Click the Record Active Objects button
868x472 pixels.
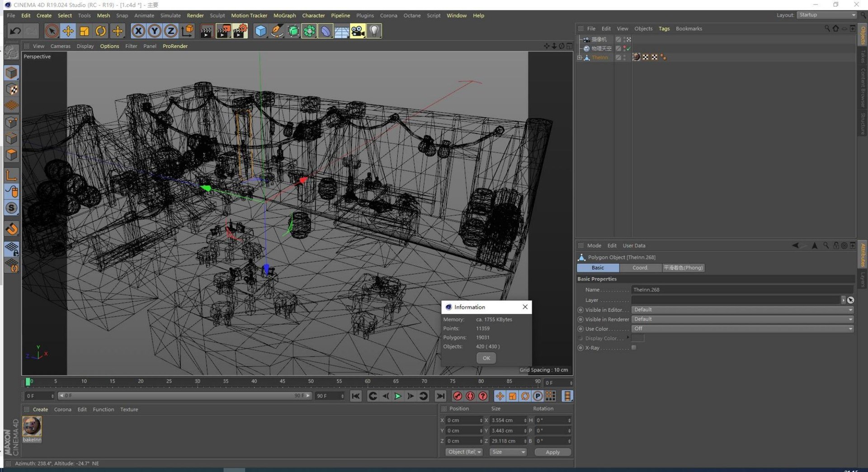pyautogui.click(x=458, y=396)
